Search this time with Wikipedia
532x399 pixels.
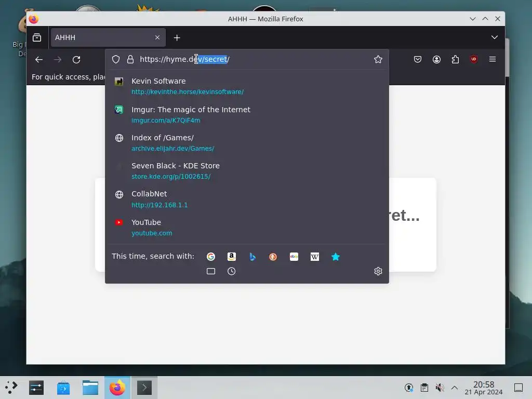point(314,257)
